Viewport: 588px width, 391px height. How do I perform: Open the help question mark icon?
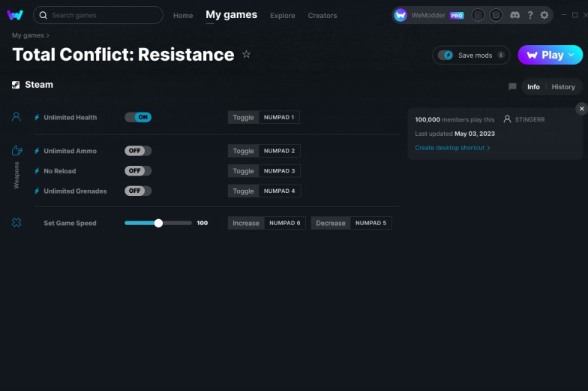(529, 15)
